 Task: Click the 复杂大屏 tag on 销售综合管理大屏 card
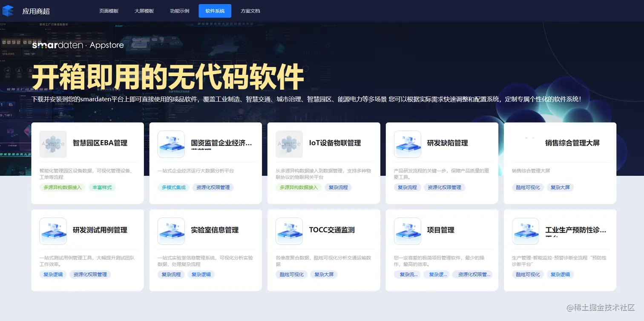click(561, 187)
